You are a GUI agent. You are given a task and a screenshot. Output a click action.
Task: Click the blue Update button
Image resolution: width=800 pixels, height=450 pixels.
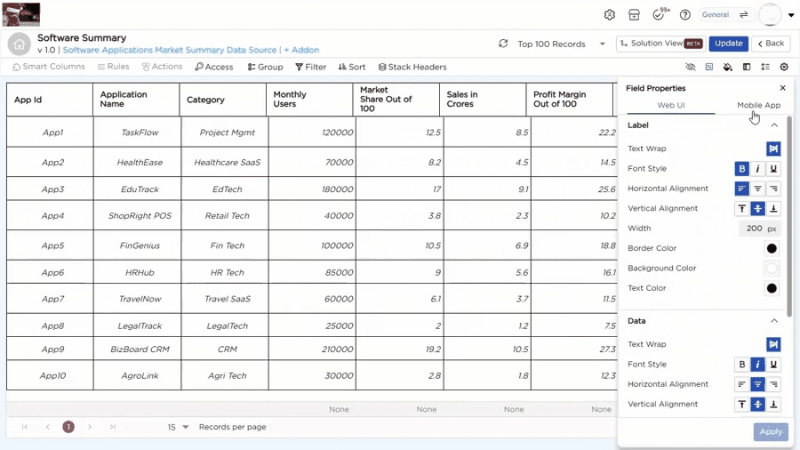click(728, 44)
